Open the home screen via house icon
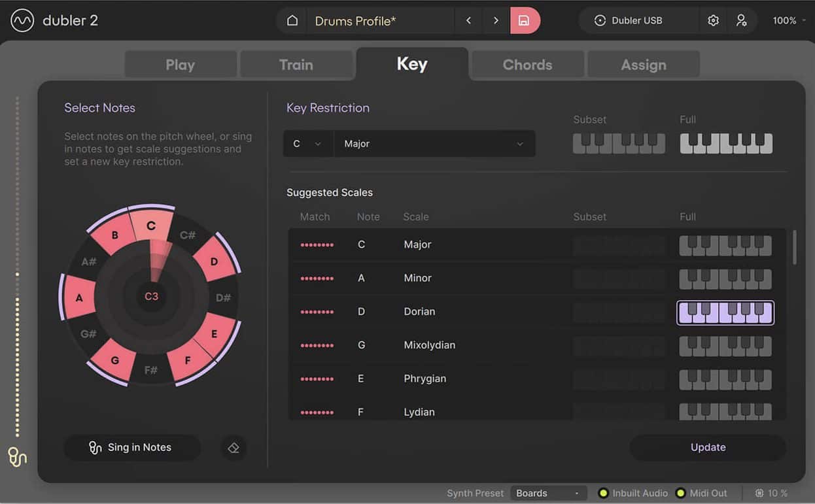Screen dimensions: 815x504 point(291,20)
